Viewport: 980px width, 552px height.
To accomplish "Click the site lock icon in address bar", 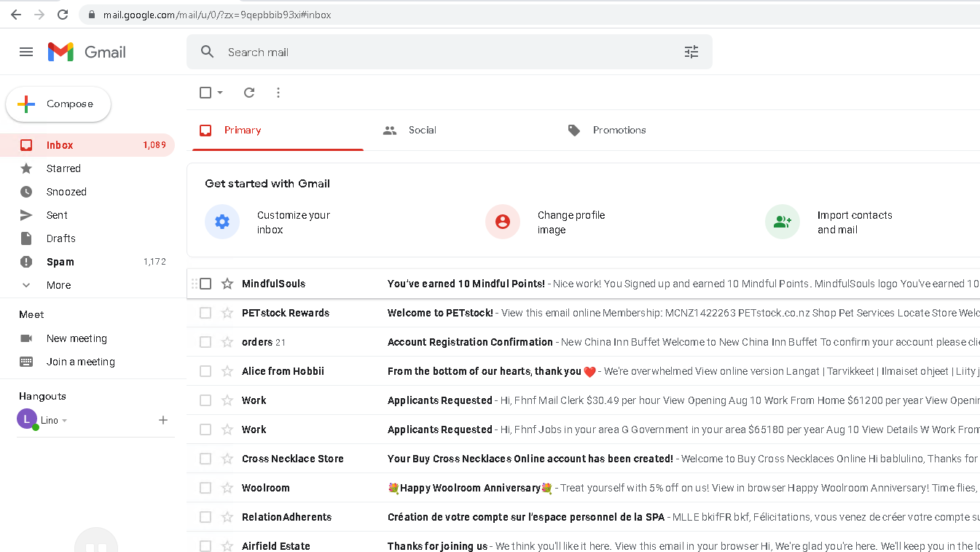I will pyautogui.click(x=91, y=15).
